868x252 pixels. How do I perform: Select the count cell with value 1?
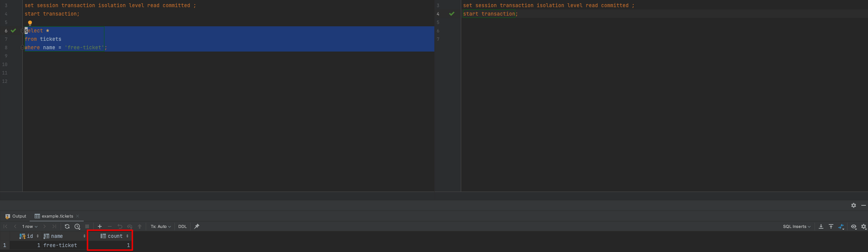tap(109, 245)
